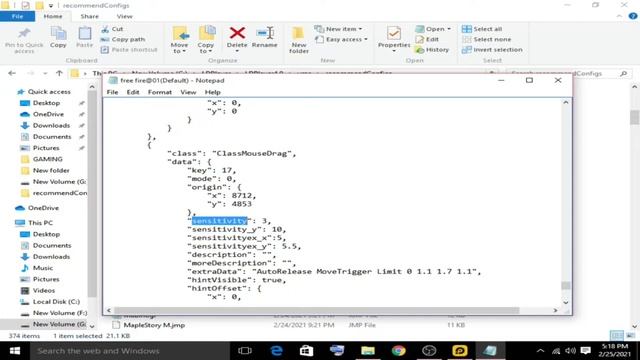Image resolution: width=640 pixels, height=360 pixels.
Task: Open the Copy to dropdown
Action: 206,40
